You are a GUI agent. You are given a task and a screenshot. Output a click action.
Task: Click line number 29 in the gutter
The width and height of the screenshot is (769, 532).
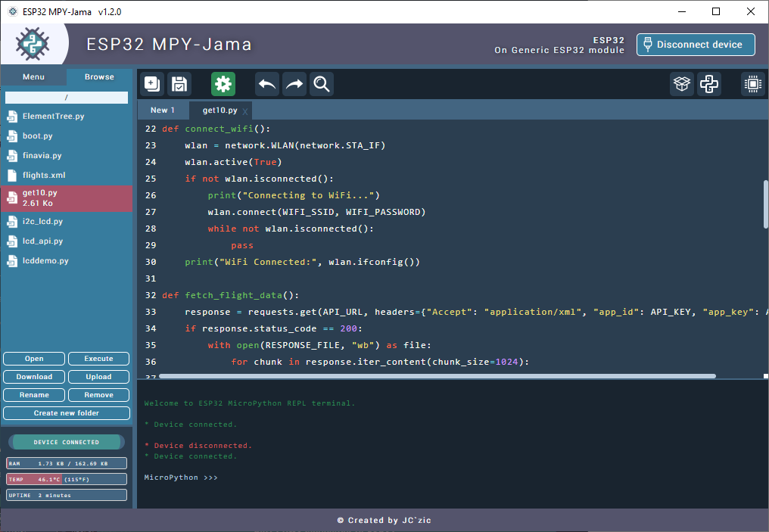(151, 246)
